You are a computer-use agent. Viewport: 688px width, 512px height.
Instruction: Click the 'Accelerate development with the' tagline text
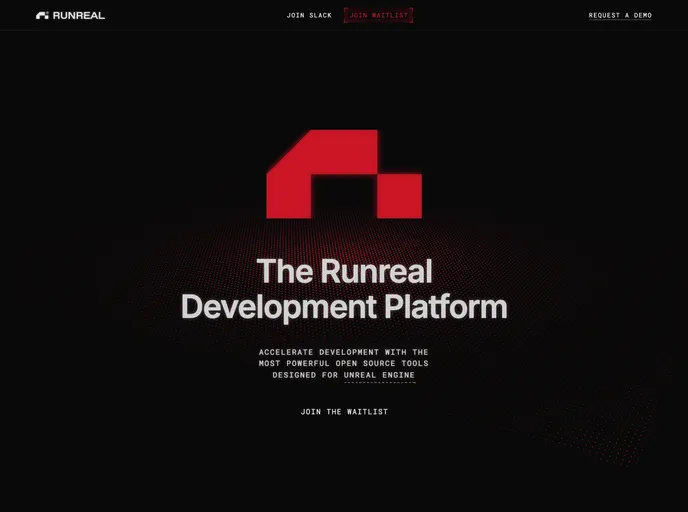(x=343, y=352)
